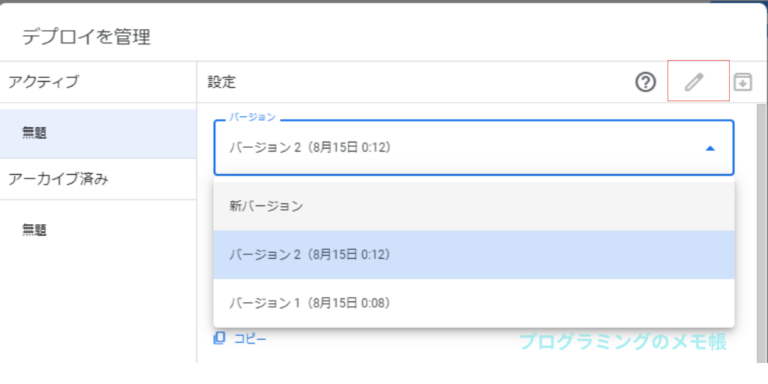The width and height of the screenshot is (768, 384).
Task: Click the pencil edit deployment icon
Action: tap(694, 82)
